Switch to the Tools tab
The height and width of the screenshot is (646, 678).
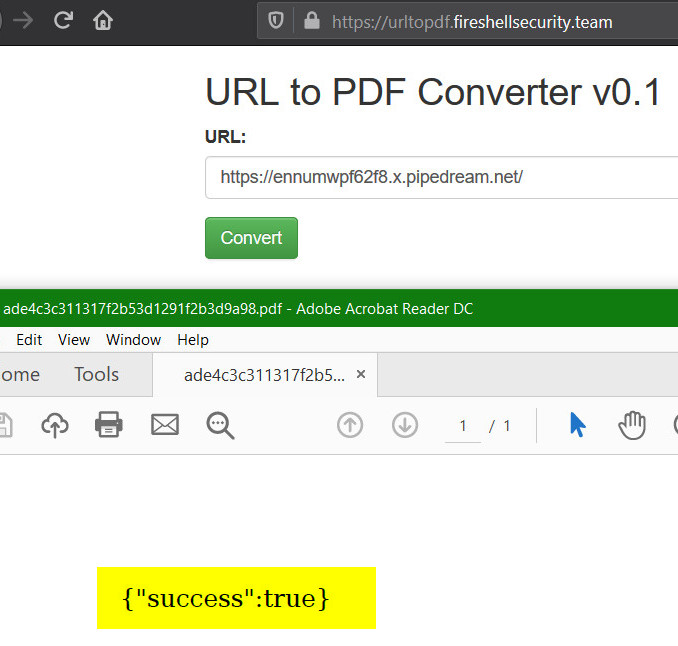pyautogui.click(x=96, y=374)
